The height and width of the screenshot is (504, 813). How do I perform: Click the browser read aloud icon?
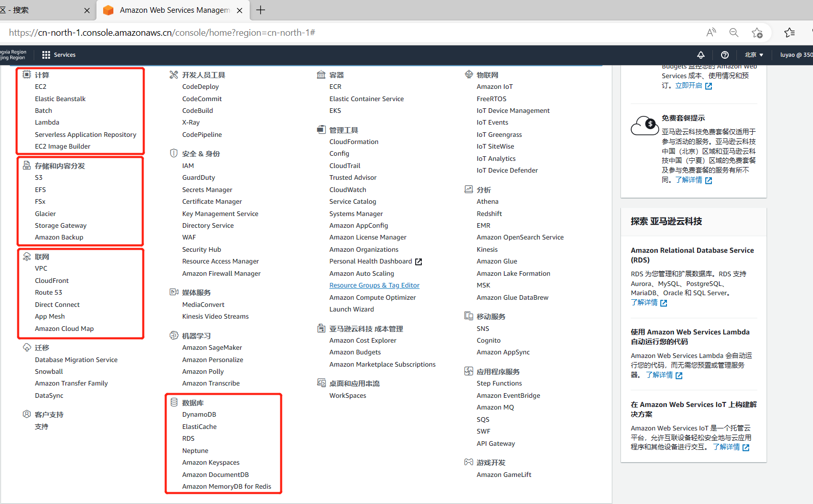[x=711, y=33]
